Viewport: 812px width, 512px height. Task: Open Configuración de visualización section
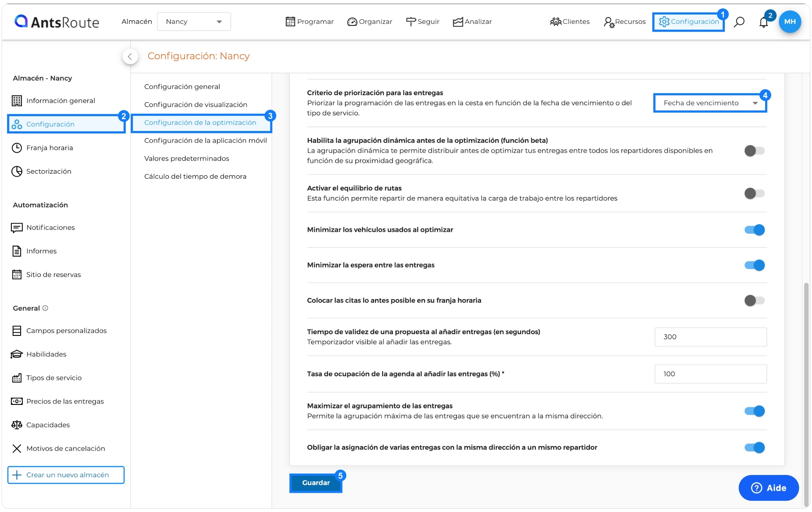(195, 104)
